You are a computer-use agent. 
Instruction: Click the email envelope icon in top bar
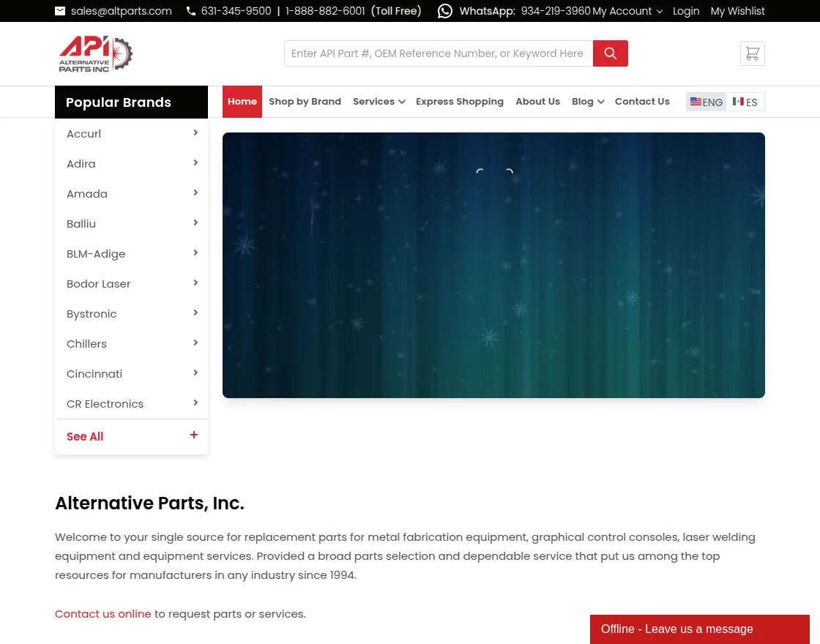(59, 11)
